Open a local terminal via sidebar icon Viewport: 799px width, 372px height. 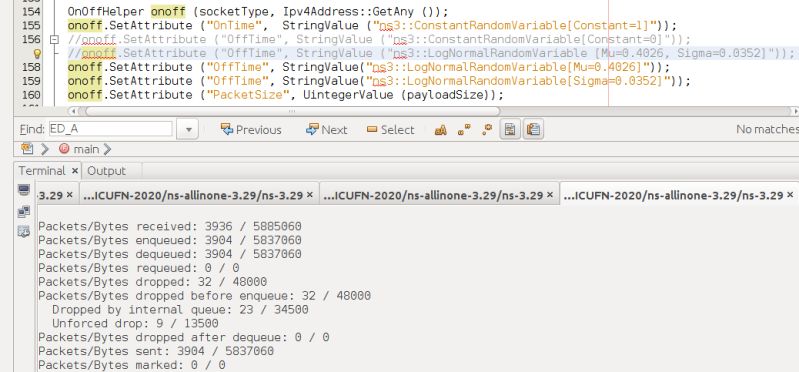pyautogui.click(x=24, y=190)
